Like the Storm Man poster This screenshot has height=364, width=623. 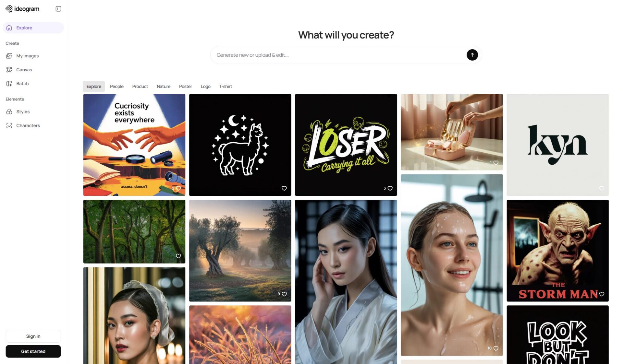602,294
